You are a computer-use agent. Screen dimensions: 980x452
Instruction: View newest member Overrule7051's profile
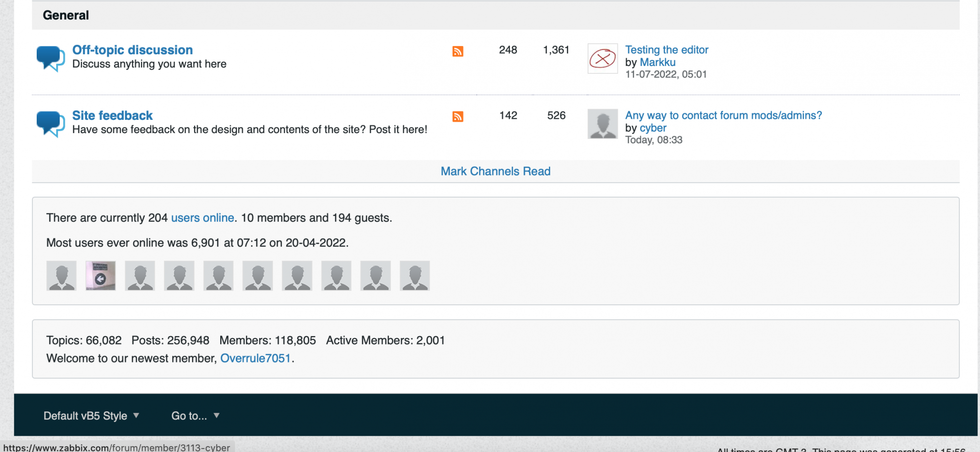(x=255, y=358)
